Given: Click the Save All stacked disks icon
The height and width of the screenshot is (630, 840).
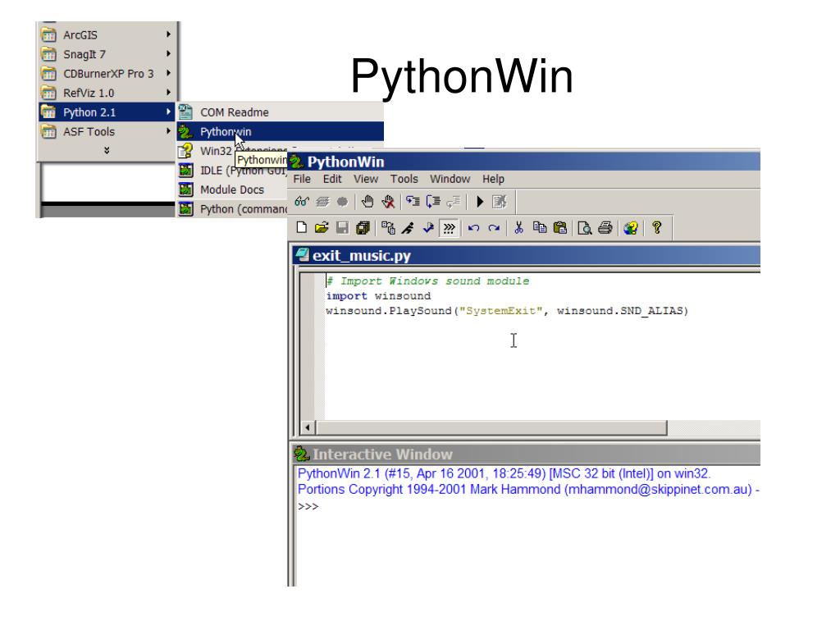Looking at the screenshot, I should click(x=363, y=228).
